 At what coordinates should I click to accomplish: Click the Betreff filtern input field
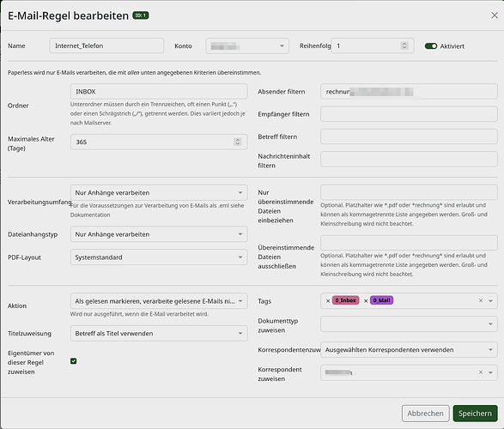(x=409, y=136)
